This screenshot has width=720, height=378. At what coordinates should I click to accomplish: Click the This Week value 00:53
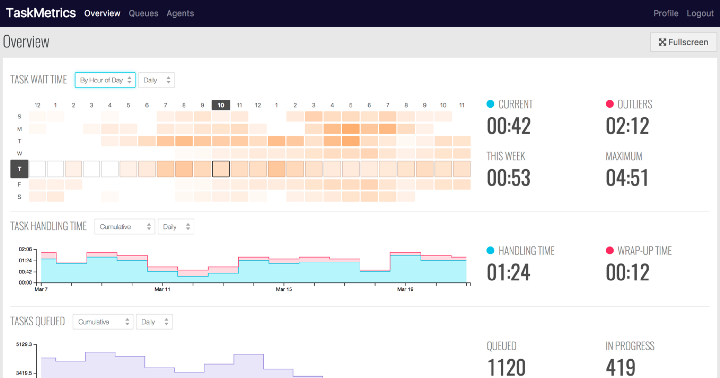(509, 178)
